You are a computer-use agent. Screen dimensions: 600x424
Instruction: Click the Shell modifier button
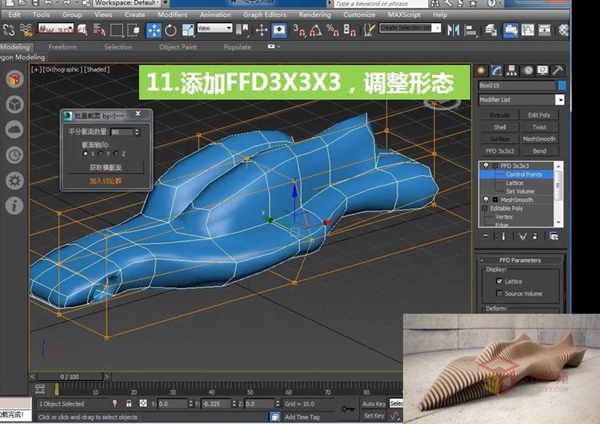pyautogui.click(x=500, y=127)
